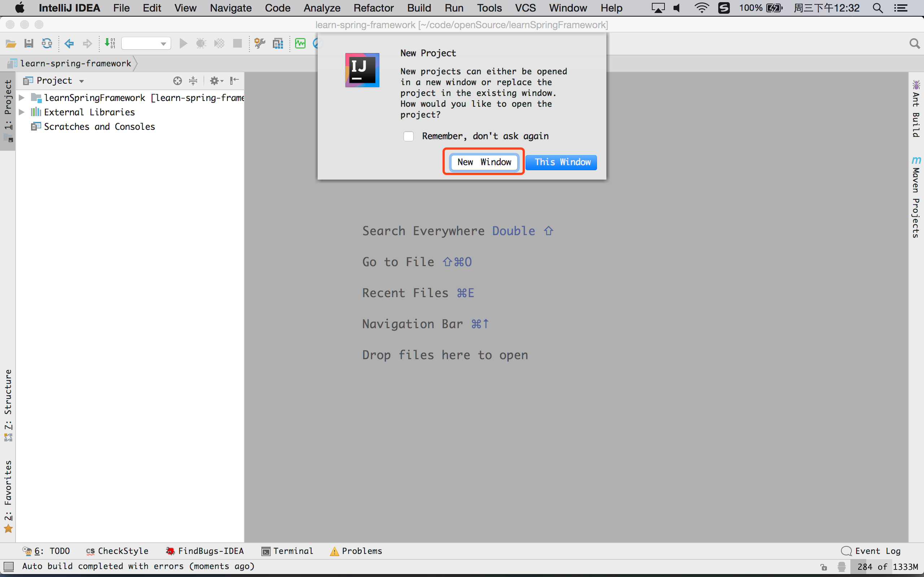Enable Remember don't ask again checkbox
The height and width of the screenshot is (577, 924).
(409, 136)
